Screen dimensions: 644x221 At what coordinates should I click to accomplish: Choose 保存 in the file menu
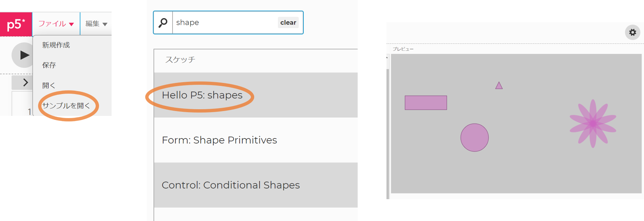[x=49, y=65]
